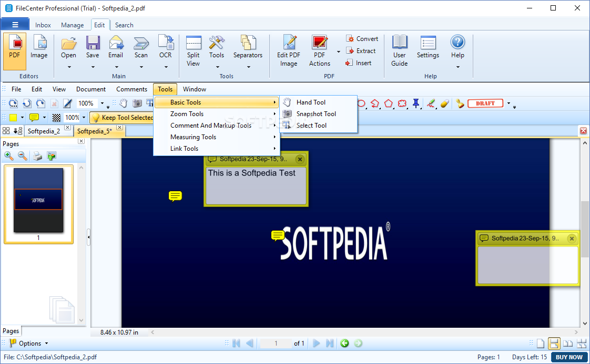Viewport: 590px width, 364px height.
Task: Expand the Open dropdown arrow
Action: [x=69, y=67]
